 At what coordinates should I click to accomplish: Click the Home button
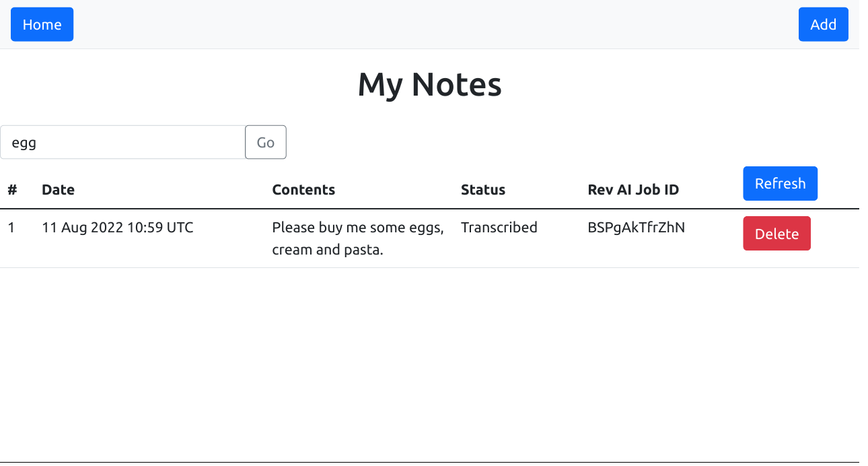tap(42, 24)
